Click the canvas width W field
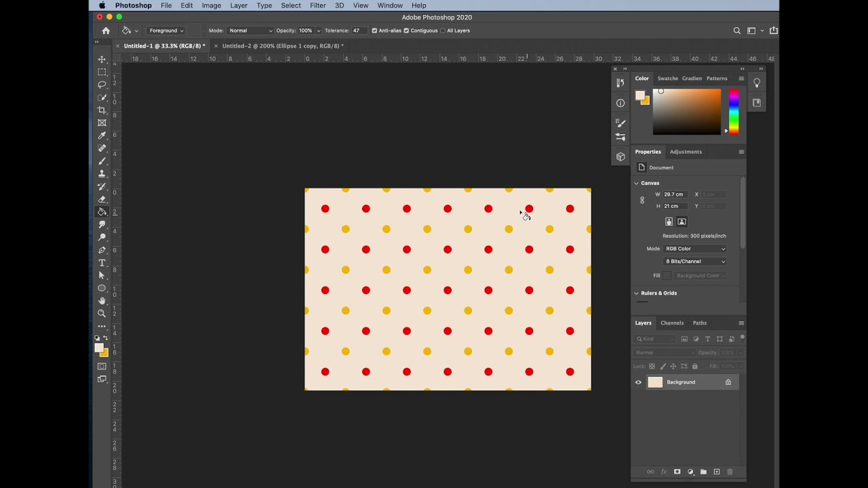The width and height of the screenshot is (868, 488). click(x=674, y=195)
